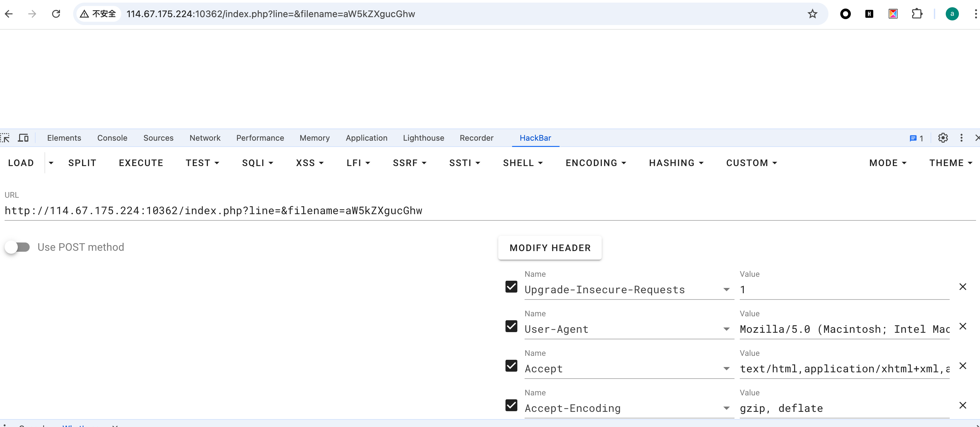Toggle the device toolbar icon
Viewport: 980px width, 427px height.
click(x=23, y=138)
